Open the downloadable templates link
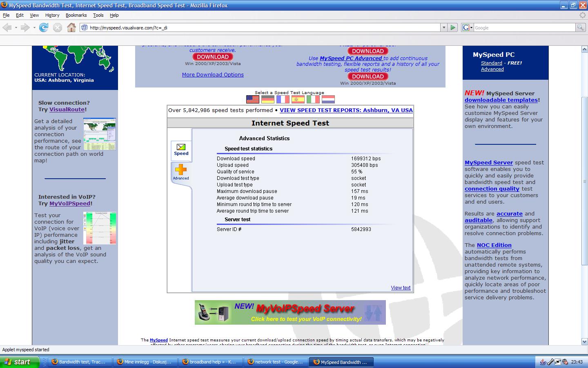This screenshot has height=368, width=588. click(x=501, y=100)
